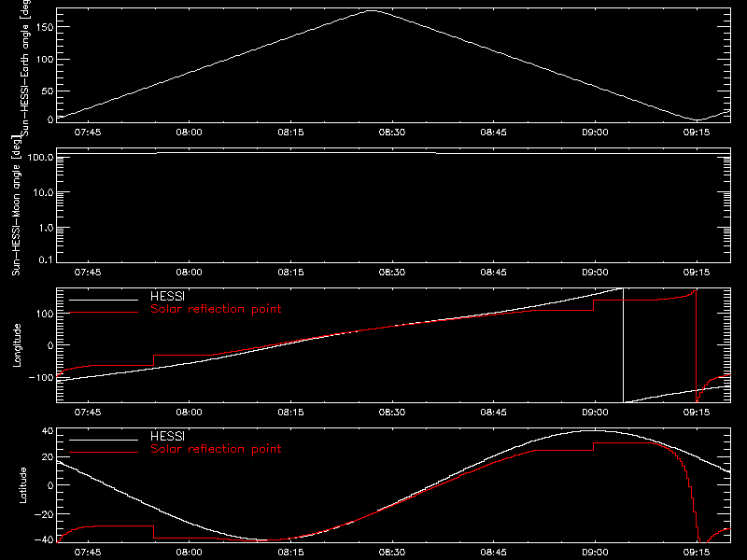Click the -40 tick on Latitude axis
This screenshot has width=747, height=560.
pyautogui.click(x=44, y=539)
